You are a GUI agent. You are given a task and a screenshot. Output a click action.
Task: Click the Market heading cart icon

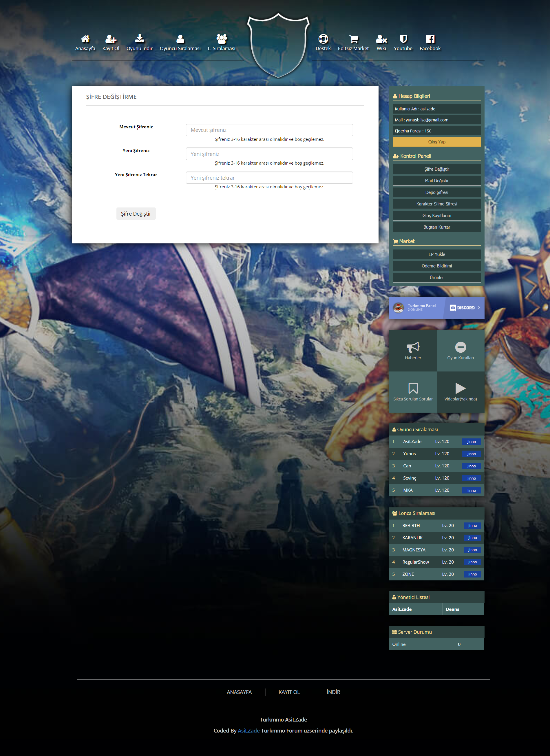[x=395, y=241]
